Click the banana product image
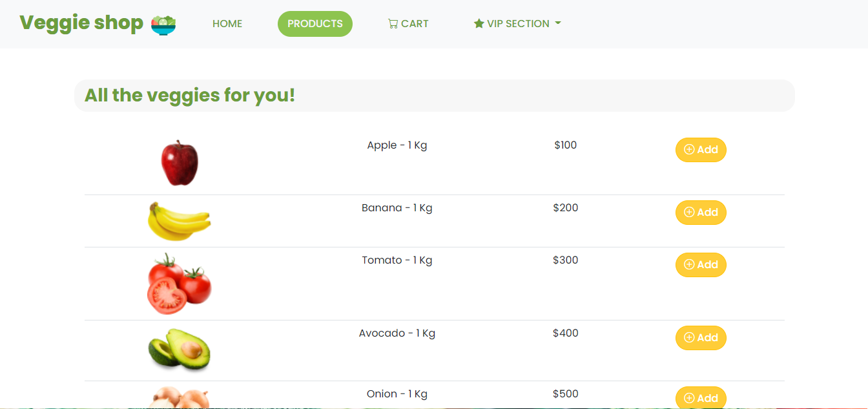Viewport: 868px width, 409px height. point(180,221)
